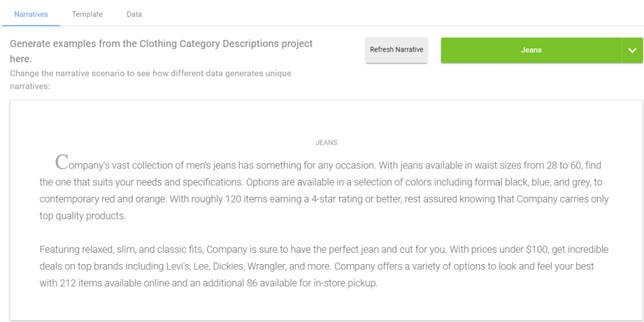Screen dimensions: 644x322
Task: Click the Refresh Narrative button
Action: [396, 50]
